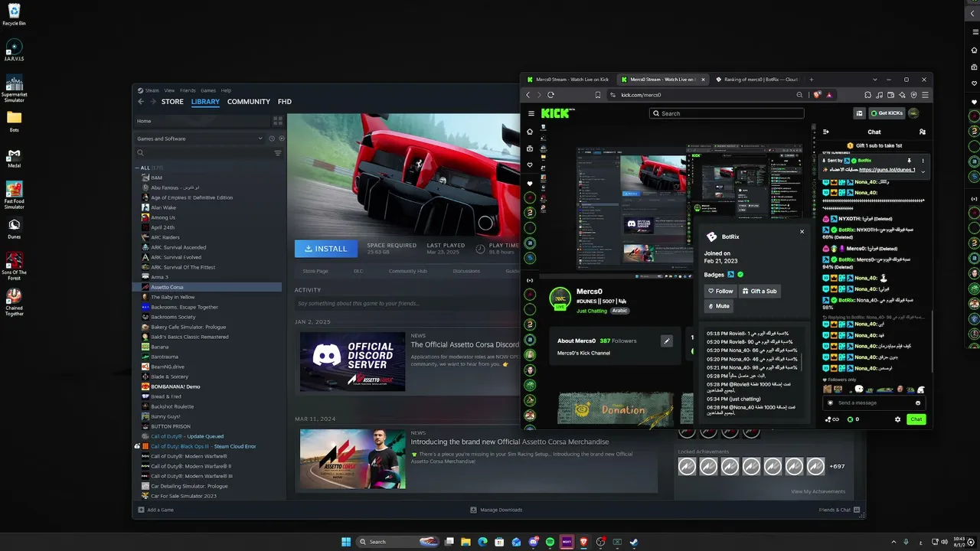This screenshot has width=980, height=551.
Task: Open Steam from the taskbar
Action: click(634, 542)
